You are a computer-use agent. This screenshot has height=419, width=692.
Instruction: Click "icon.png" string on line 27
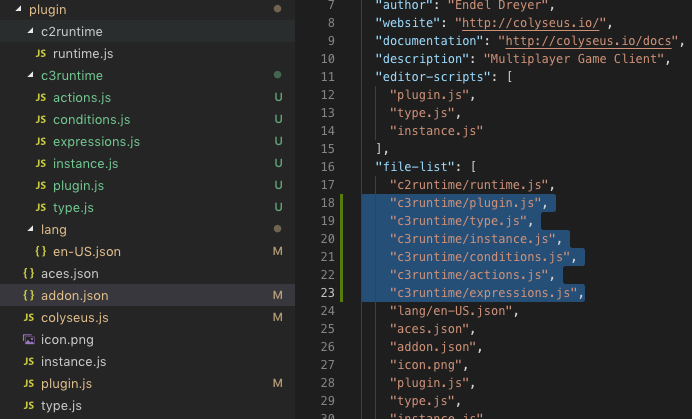(x=425, y=365)
